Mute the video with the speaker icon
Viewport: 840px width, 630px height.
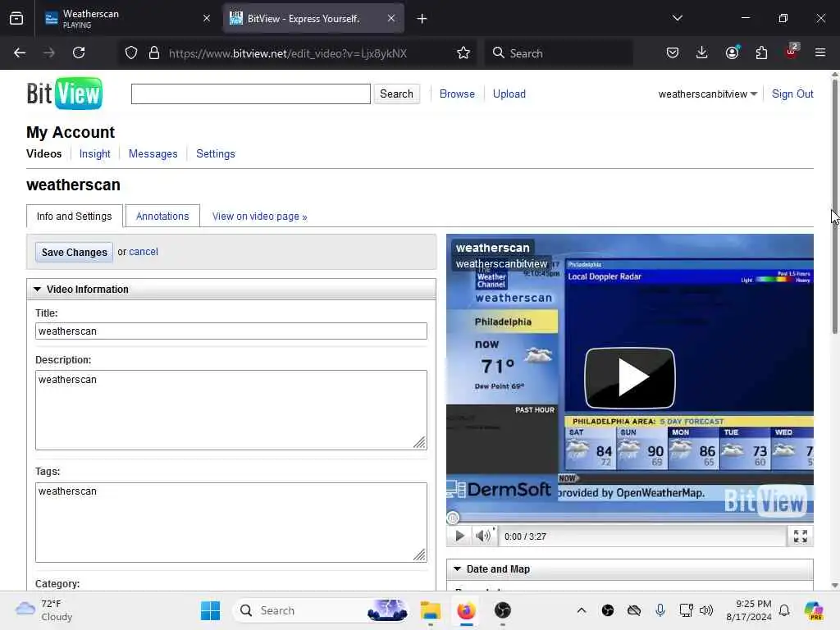pos(483,536)
